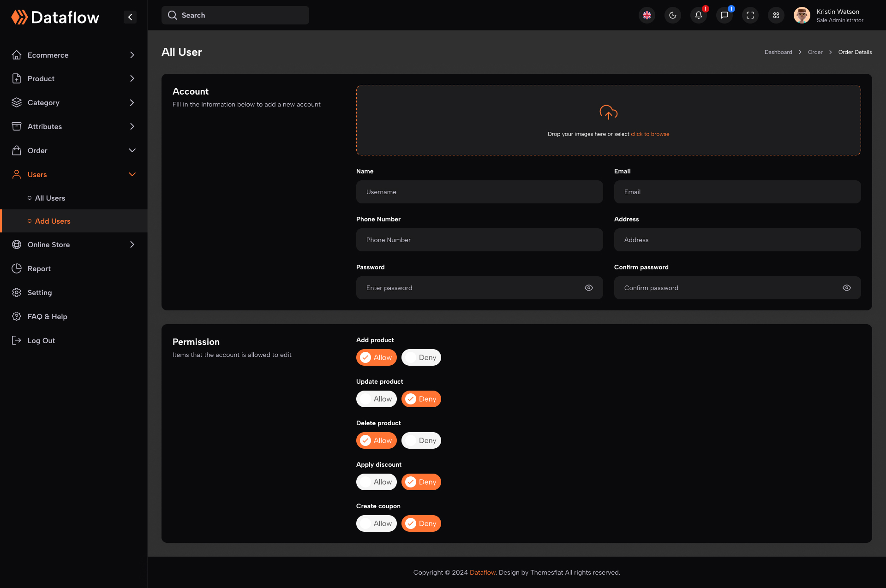Select the Report sidebar icon
This screenshot has height=588, width=886.
tap(17, 268)
